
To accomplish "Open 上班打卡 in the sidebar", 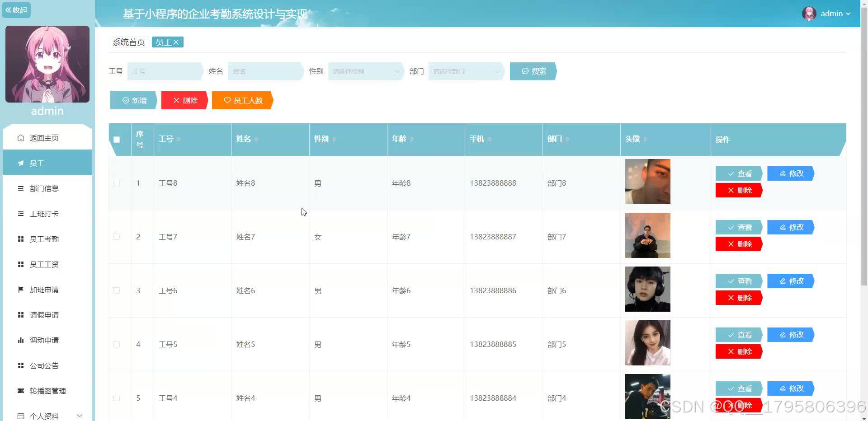I will point(47,214).
